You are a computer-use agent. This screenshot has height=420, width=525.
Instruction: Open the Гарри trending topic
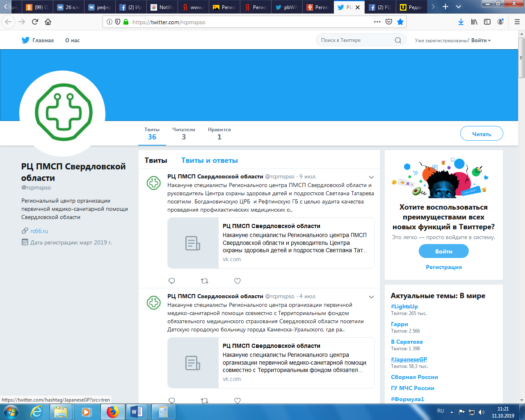click(399, 324)
